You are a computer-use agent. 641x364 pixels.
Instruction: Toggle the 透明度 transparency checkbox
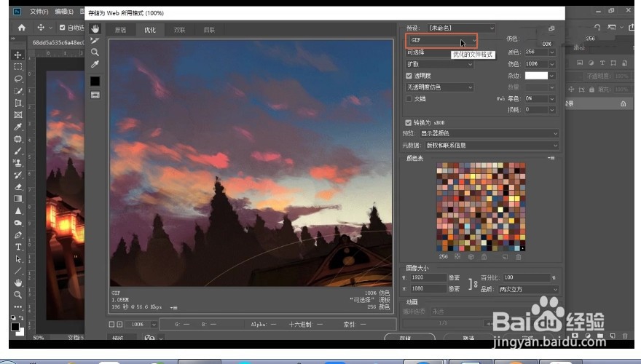coord(409,76)
